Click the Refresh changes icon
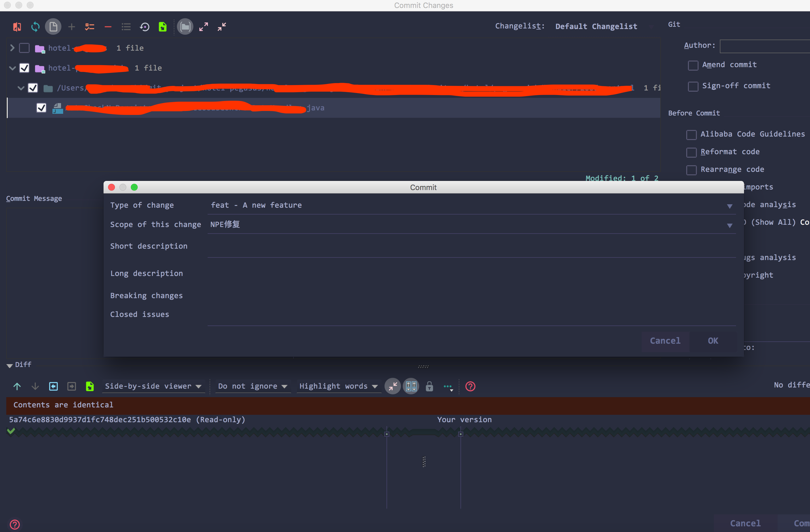 (x=35, y=26)
